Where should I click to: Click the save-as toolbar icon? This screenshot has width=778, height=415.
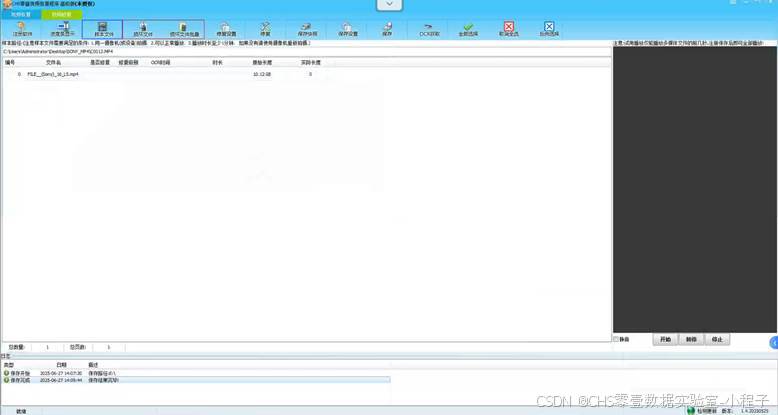tap(307, 29)
